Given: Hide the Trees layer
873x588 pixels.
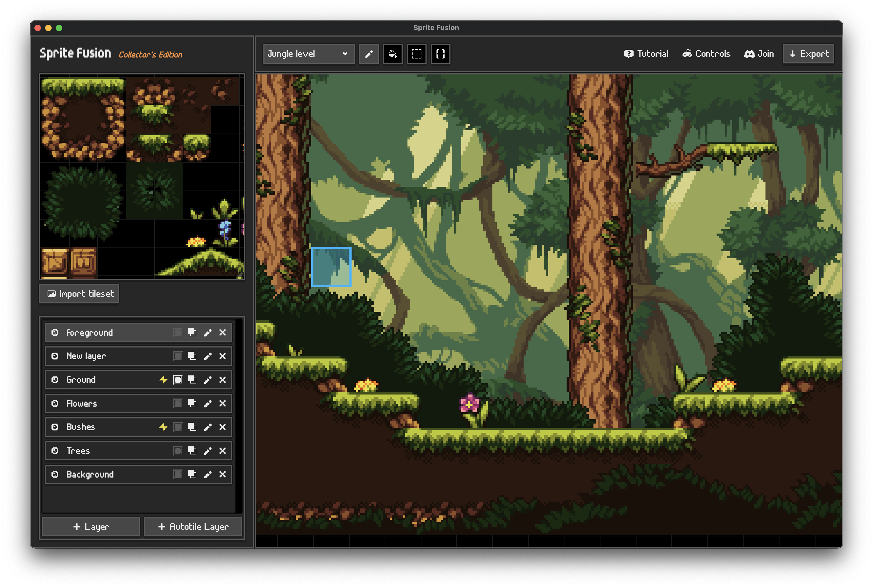Looking at the screenshot, I should pyautogui.click(x=55, y=451).
